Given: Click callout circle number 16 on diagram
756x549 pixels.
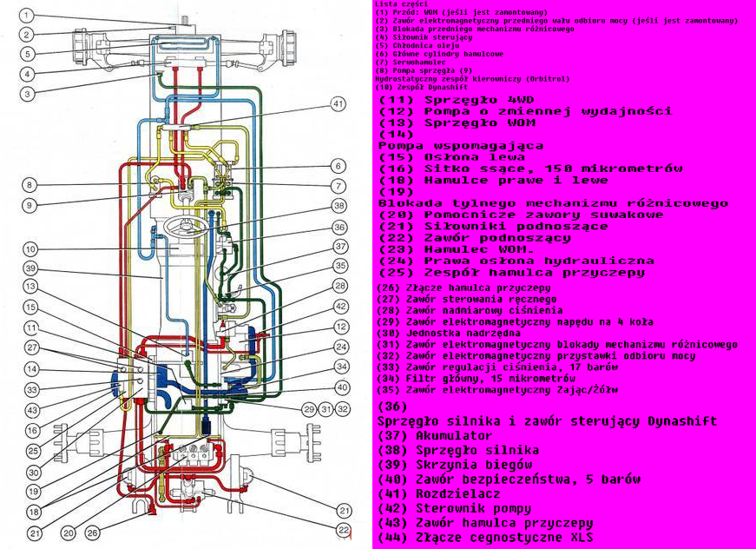Looking at the screenshot, I should (33, 431).
